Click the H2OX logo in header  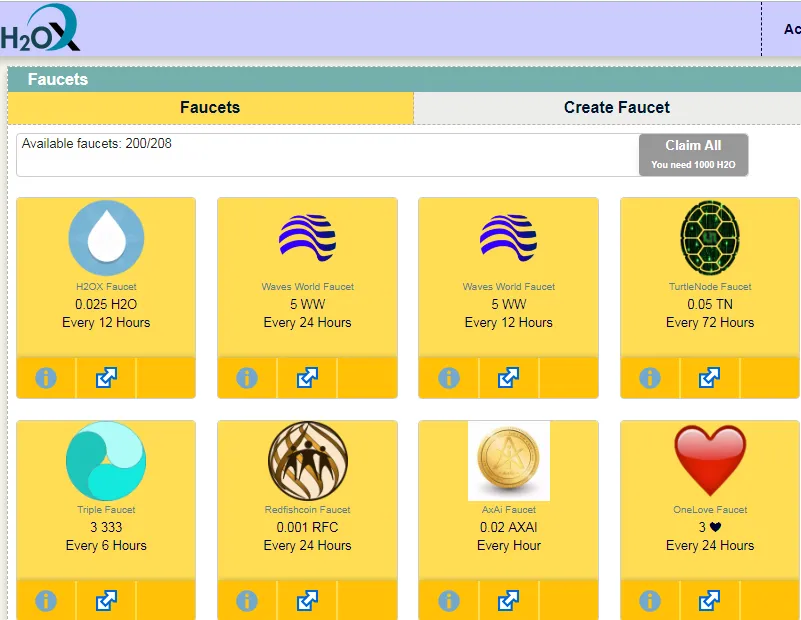click(40, 28)
